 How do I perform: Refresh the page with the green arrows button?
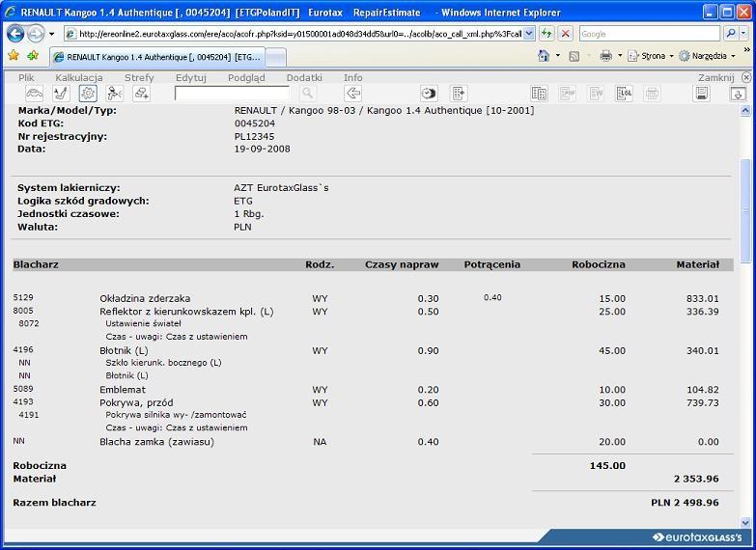[x=546, y=34]
